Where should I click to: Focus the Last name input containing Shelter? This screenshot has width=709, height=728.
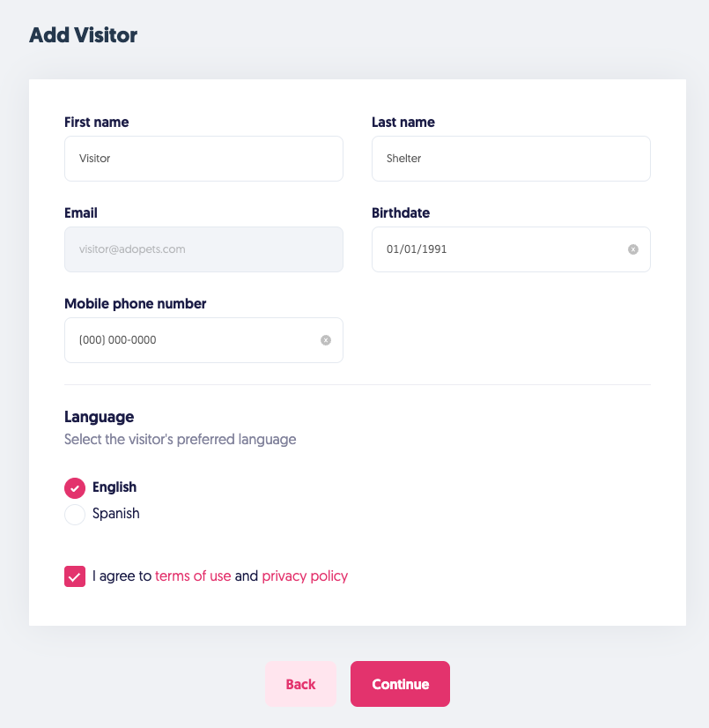(511, 159)
